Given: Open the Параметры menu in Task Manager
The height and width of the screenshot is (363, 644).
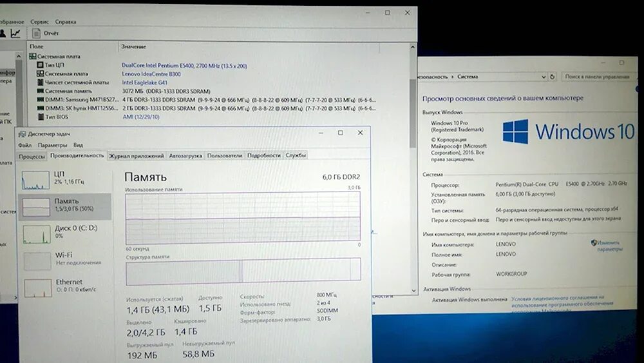Looking at the screenshot, I should [52, 145].
